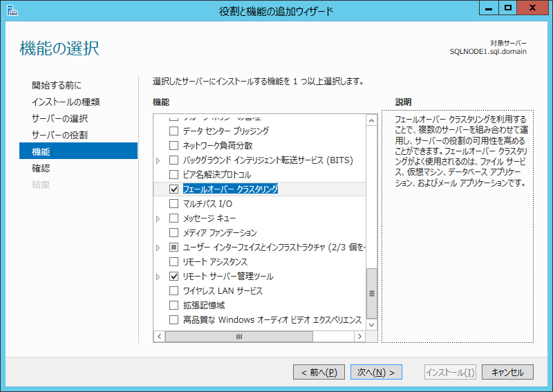553x392 pixels.
Task: Check the マルチパス I/O feature
Action: pos(174,204)
